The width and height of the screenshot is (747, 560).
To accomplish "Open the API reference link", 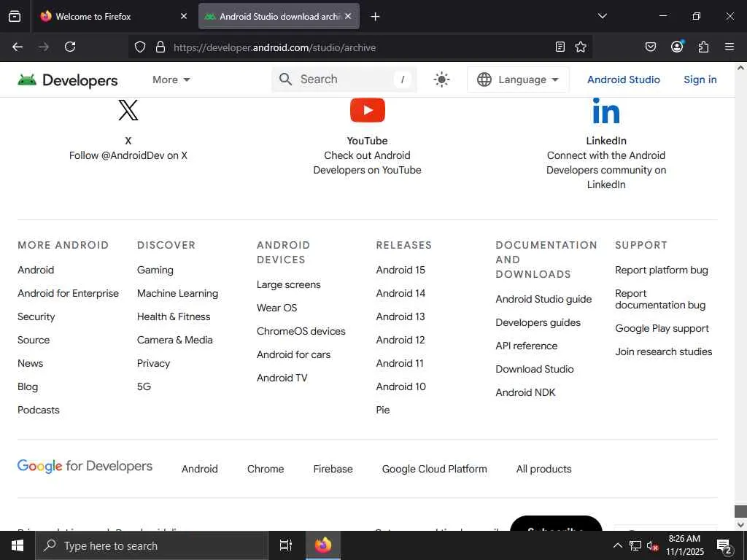I will 527,346.
